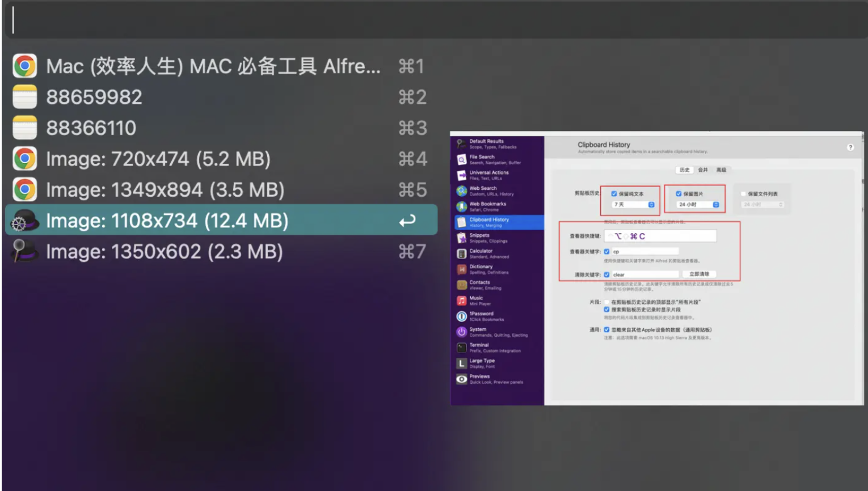Switch to the 高级 tab in the preview
This screenshot has height=491, width=868.
pos(721,170)
